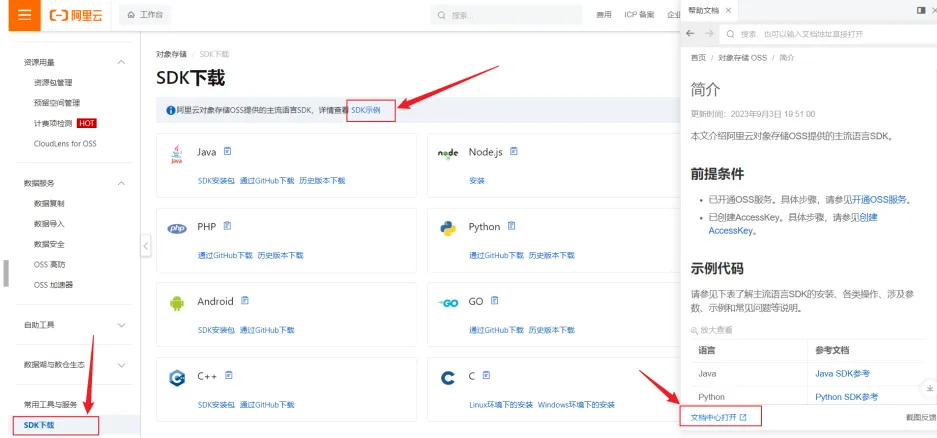Click 放大查看 above the table
The width and height of the screenshot is (937, 438).
[712, 330]
